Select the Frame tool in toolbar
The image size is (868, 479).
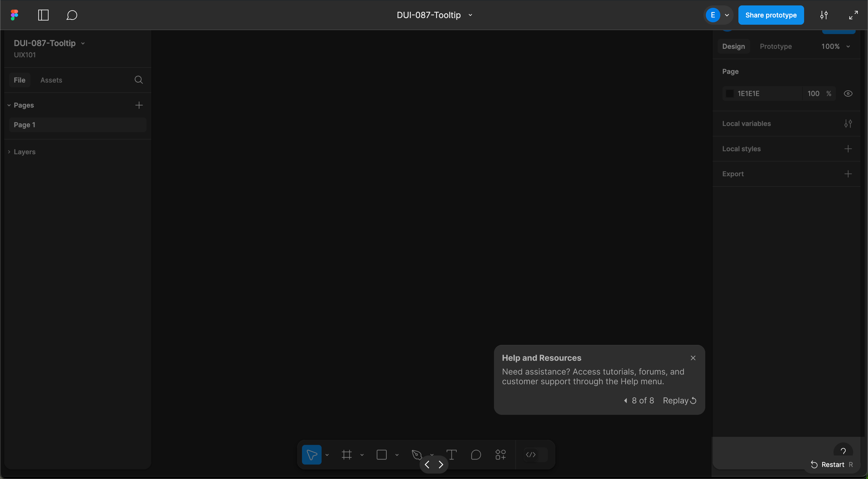[346, 455]
